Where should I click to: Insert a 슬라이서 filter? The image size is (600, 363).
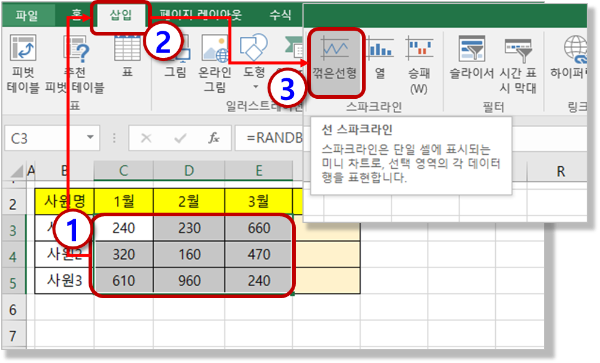[471, 58]
